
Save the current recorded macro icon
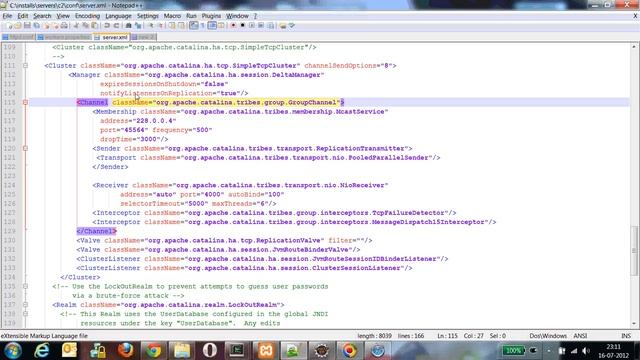point(270,25)
